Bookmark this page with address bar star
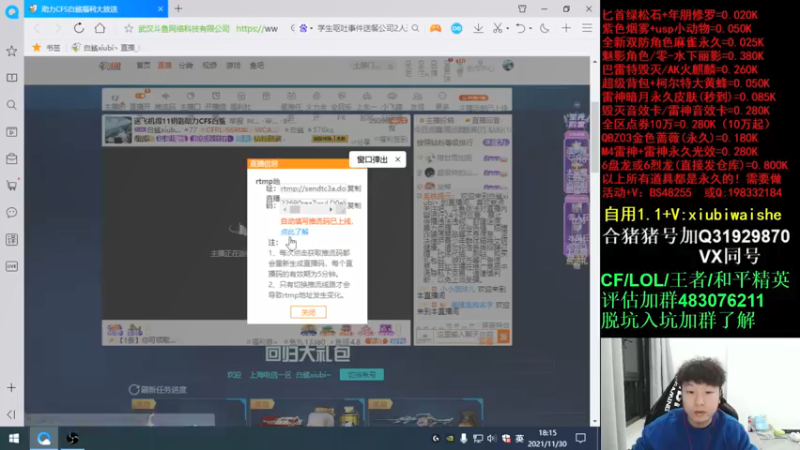 [129, 29]
